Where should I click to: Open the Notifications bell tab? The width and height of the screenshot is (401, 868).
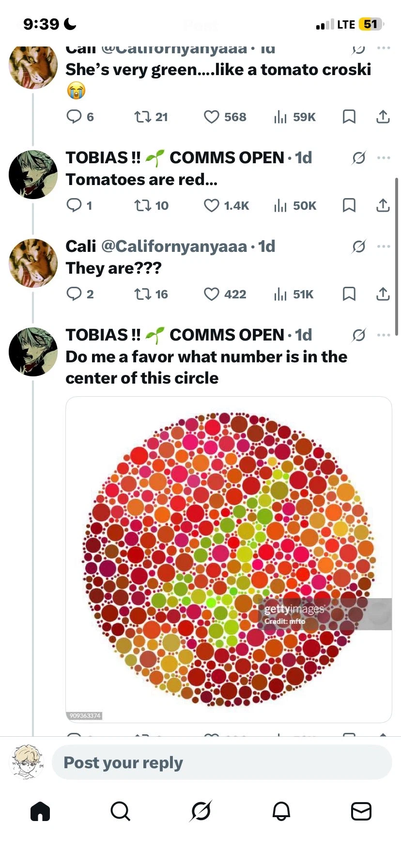click(281, 811)
